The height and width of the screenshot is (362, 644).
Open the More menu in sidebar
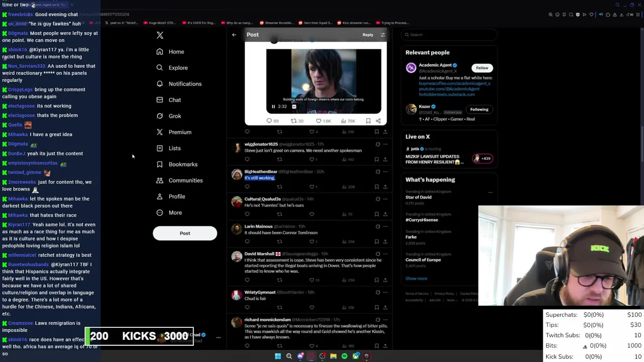(x=169, y=213)
